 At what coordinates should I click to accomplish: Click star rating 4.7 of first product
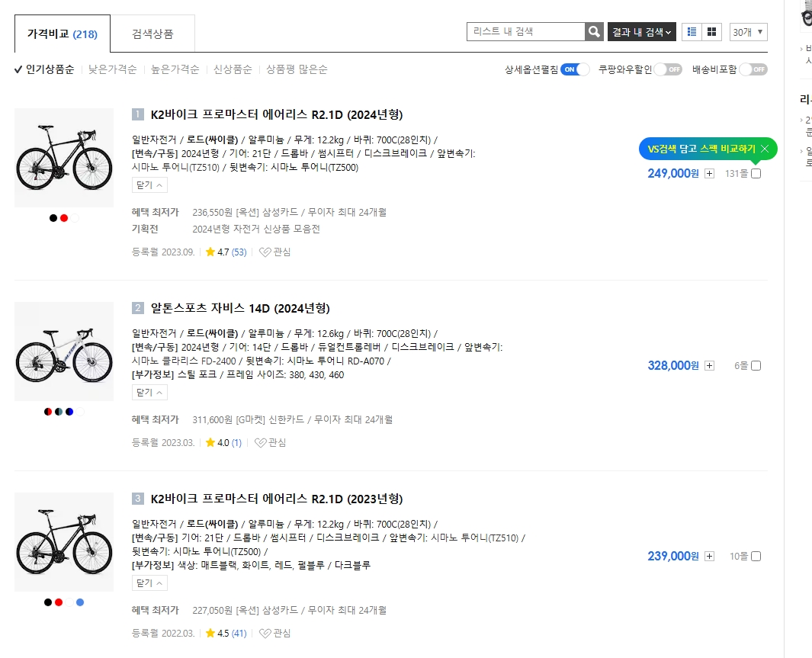click(x=217, y=252)
